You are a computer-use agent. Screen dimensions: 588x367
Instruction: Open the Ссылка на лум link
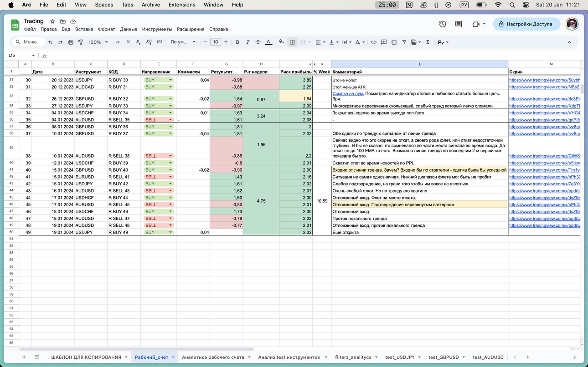click(348, 93)
